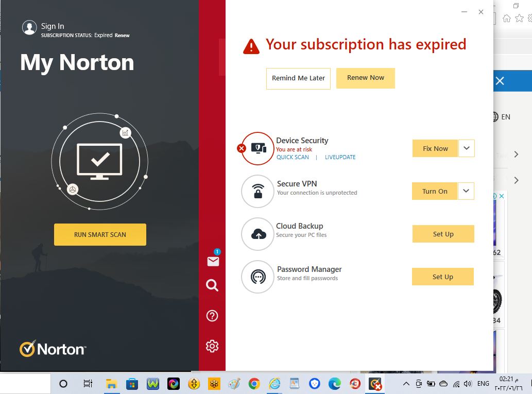Click the red warning triangle icon

click(x=251, y=47)
